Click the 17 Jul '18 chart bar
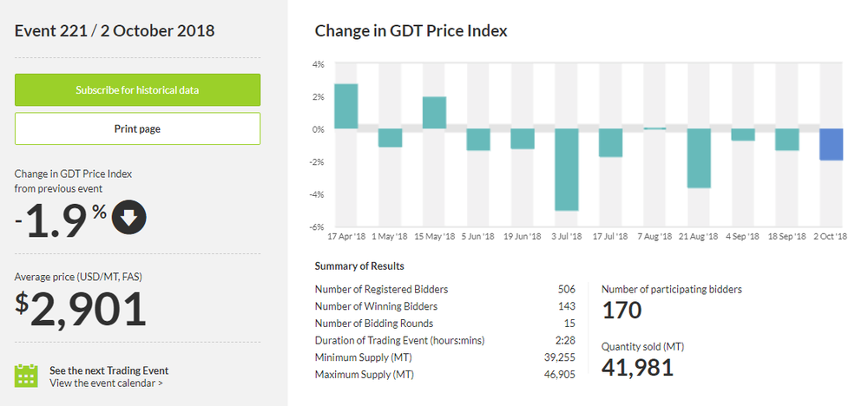This screenshot has height=406, width=868. click(x=611, y=143)
